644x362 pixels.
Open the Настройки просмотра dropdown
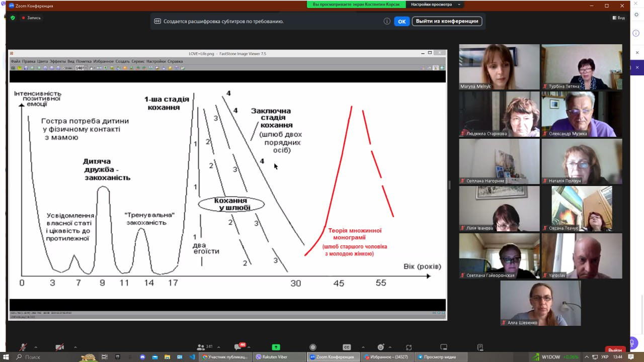(x=436, y=5)
